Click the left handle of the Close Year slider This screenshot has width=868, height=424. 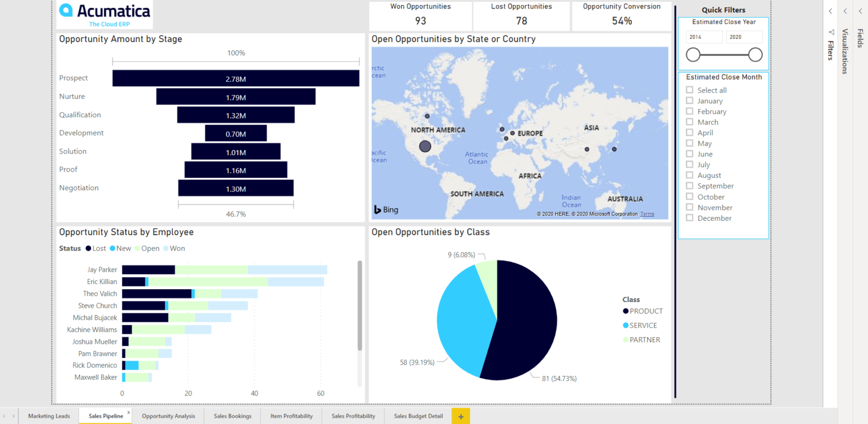(x=693, y=55)
